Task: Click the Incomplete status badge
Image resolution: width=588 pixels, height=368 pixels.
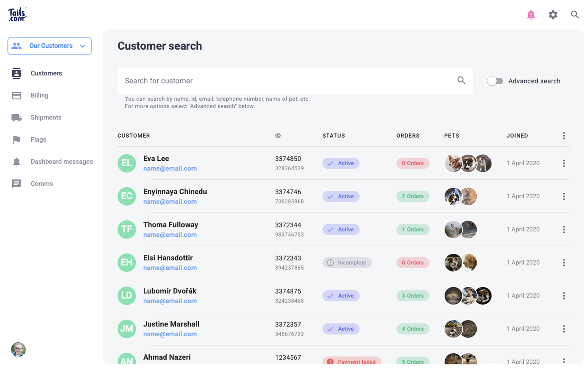Action: 347,263
